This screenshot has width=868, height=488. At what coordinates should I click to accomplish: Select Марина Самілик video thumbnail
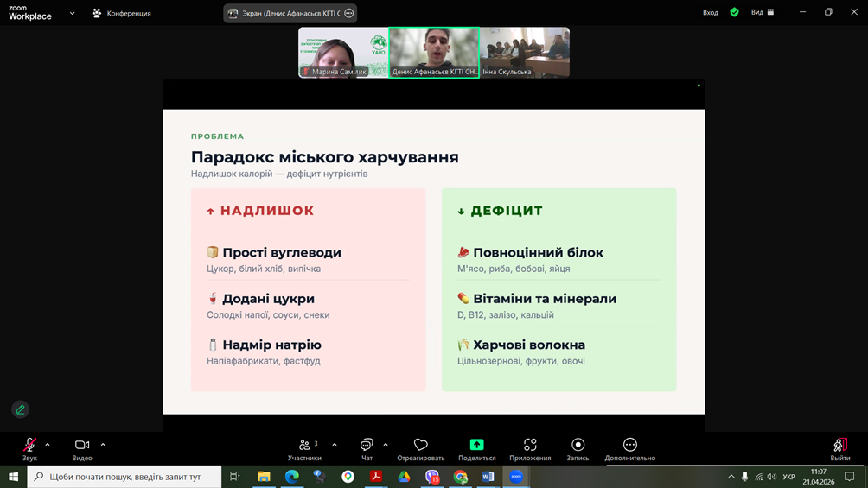tap(343, 53)
